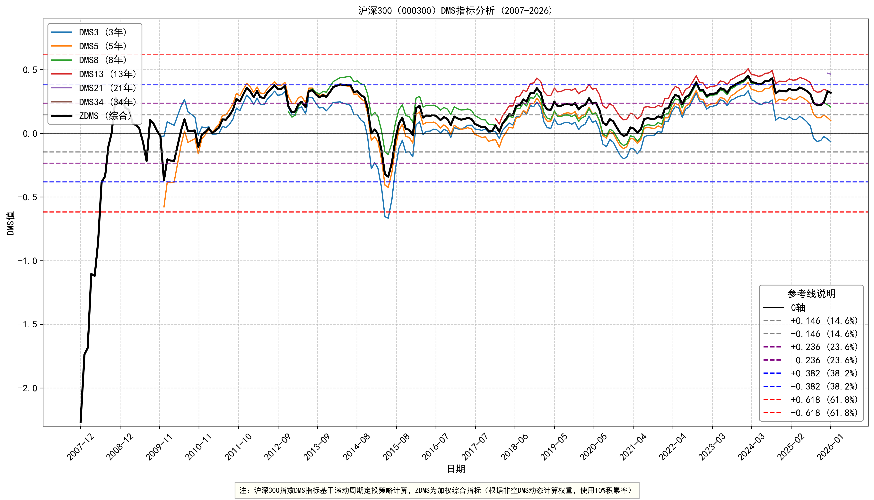This screenshot has width=874, height=500.
Task: Click the DMS13 (13年) legend entry
Action: pos(93,74)
